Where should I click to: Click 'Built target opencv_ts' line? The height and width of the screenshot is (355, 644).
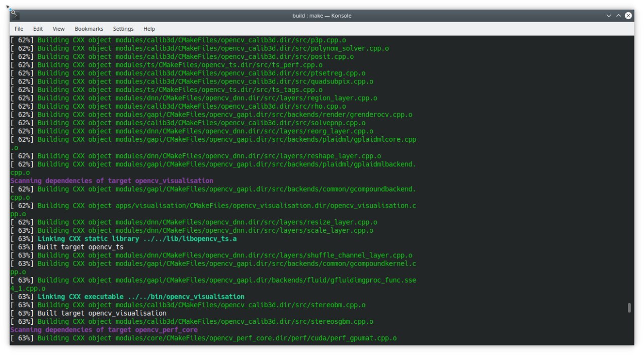67,247
